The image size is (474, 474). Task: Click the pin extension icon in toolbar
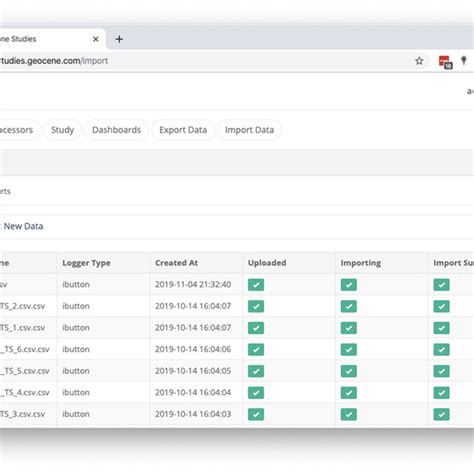464,60
